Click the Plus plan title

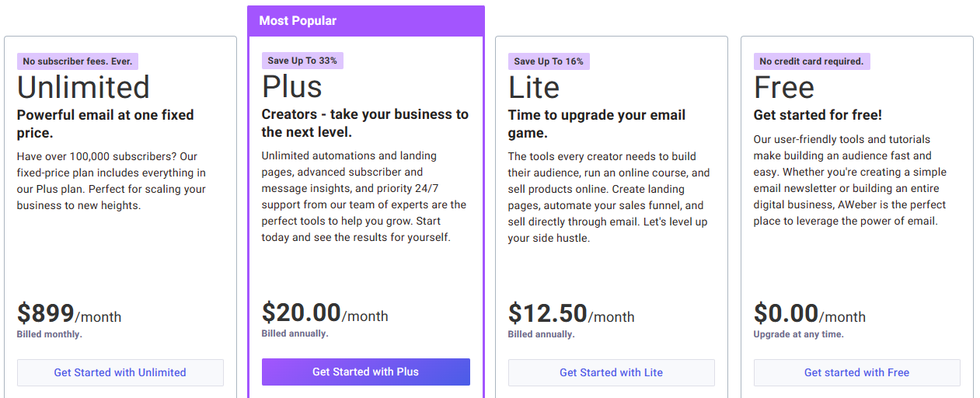[x=292, y=86]
